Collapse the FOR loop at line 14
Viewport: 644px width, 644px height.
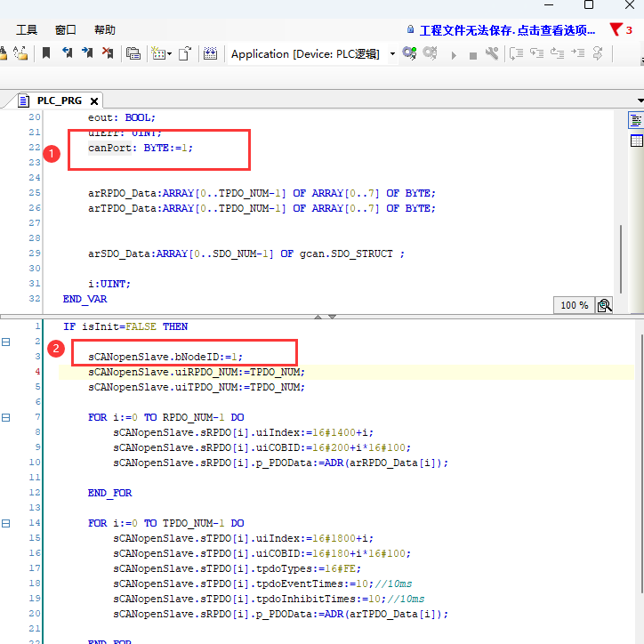(6, 524)
